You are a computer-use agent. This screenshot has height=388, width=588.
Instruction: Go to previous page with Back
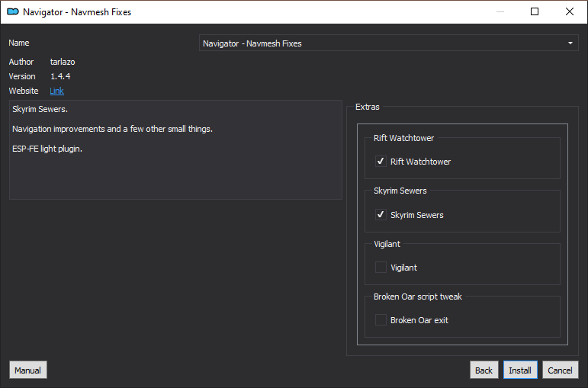[484, 370]
